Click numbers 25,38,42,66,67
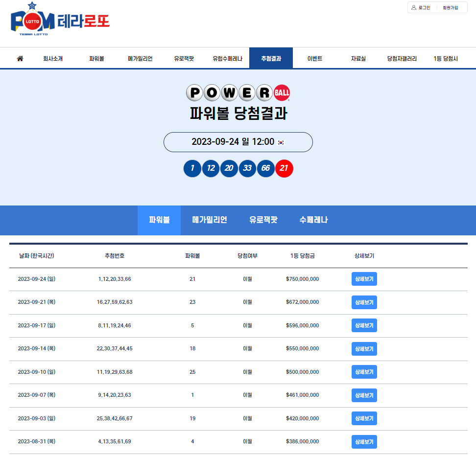 click(x=115, y=418)
